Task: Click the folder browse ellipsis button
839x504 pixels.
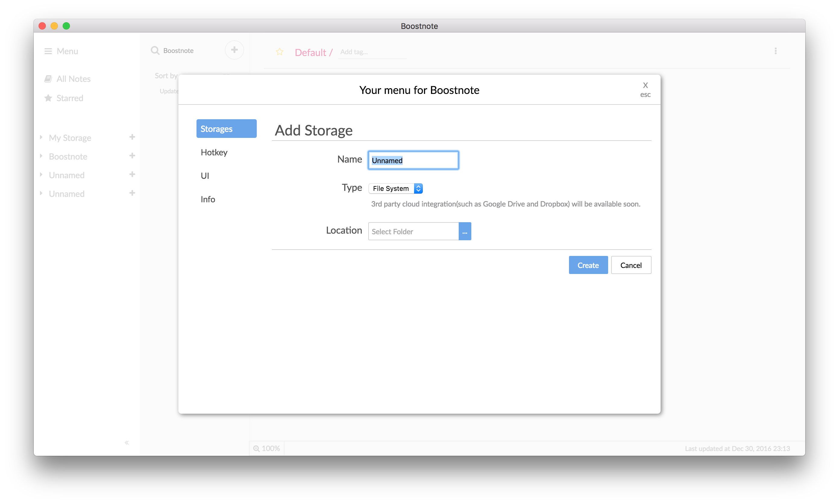Action: pyautogui.click(x=465, y=232)
